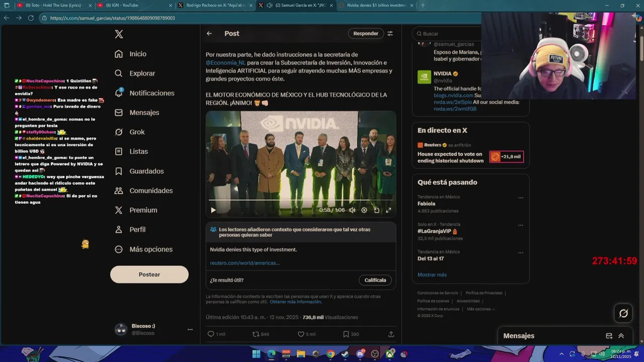Image resolution: width=644 pixels, height=362 pixels.
Task: Click the #LaGranjaVIP trending topic
Action: tap(437, 231)
